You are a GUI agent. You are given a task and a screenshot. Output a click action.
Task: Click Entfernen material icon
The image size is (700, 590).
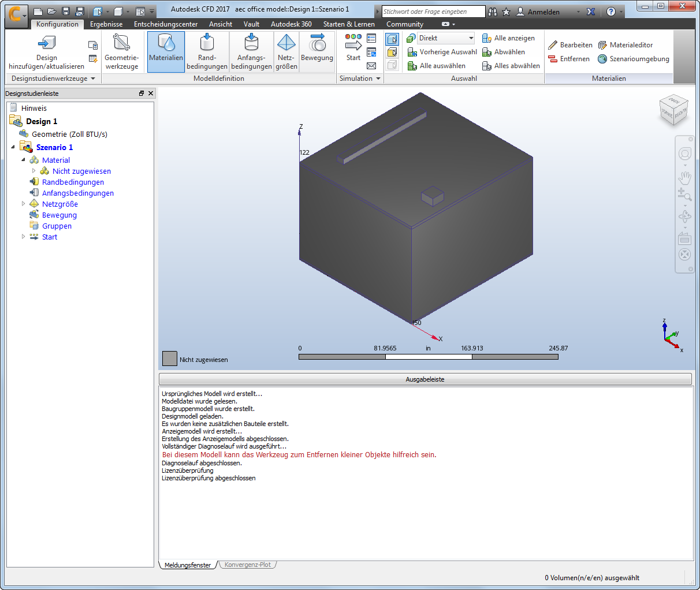(553, 59)
